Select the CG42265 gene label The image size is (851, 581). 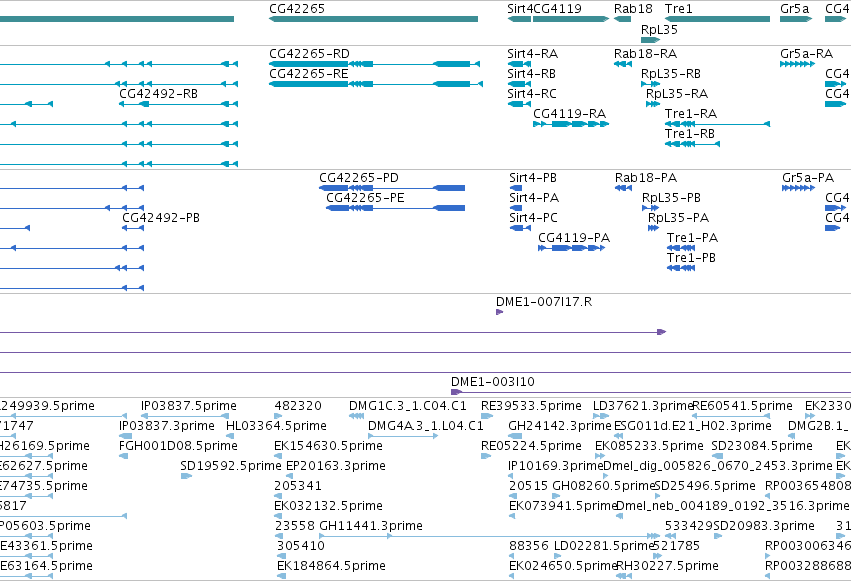tap(297, 9)
